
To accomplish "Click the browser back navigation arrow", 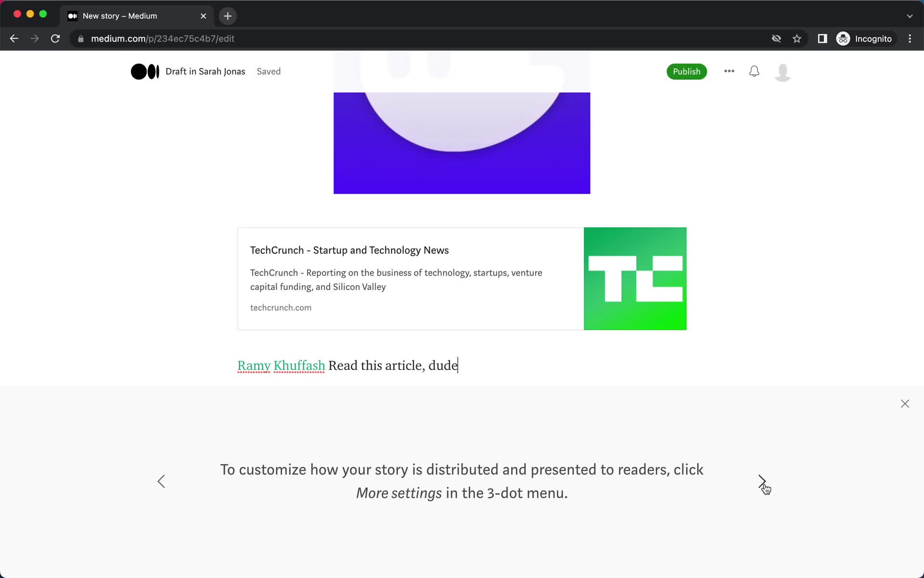I will point(13,39).
